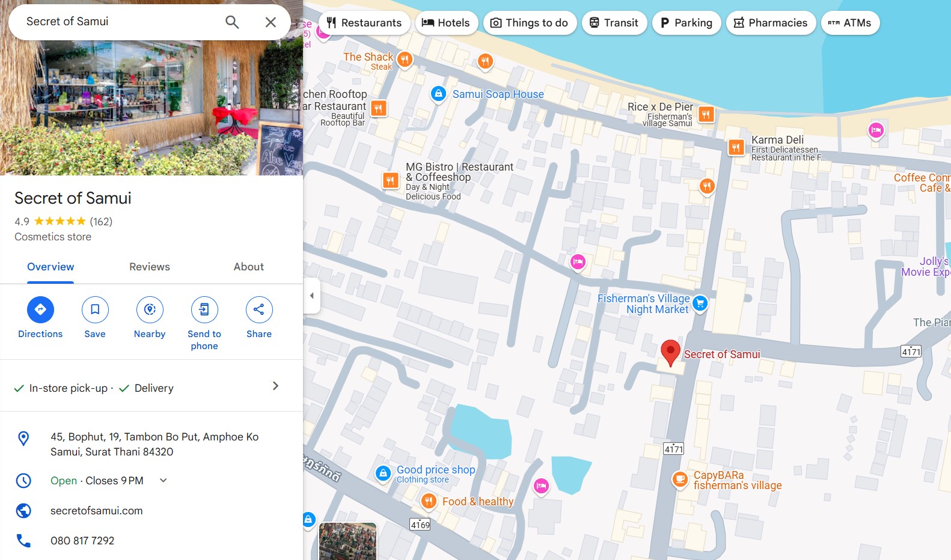The height and width of the screenshot is (560, 951).
Task: Open the Reviews tab
Action: (150, 267)
